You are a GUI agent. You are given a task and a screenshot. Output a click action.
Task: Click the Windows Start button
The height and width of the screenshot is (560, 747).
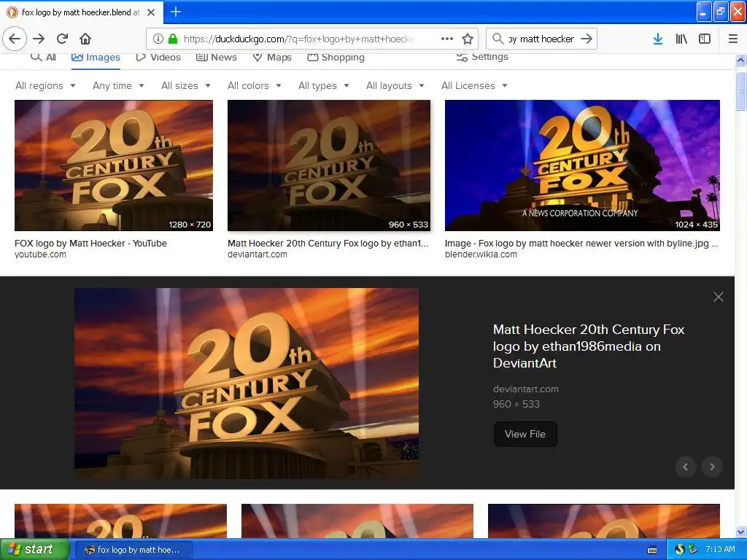pos(35,550)
